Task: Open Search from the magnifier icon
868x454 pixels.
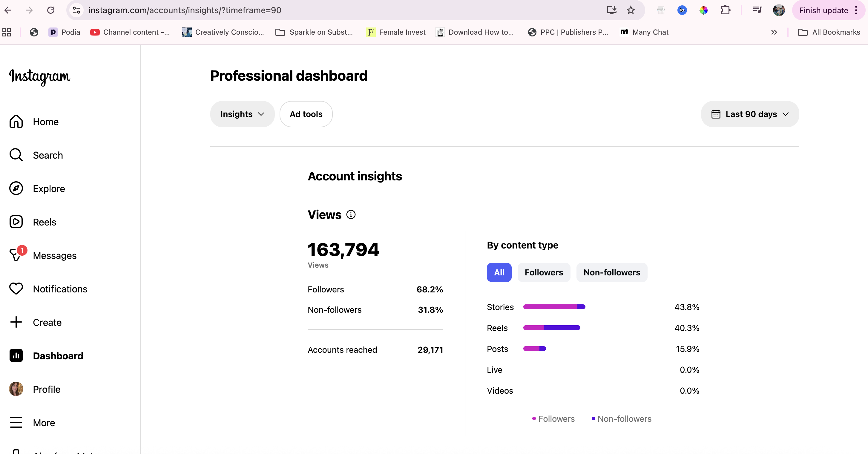Action: click(16, 155)
